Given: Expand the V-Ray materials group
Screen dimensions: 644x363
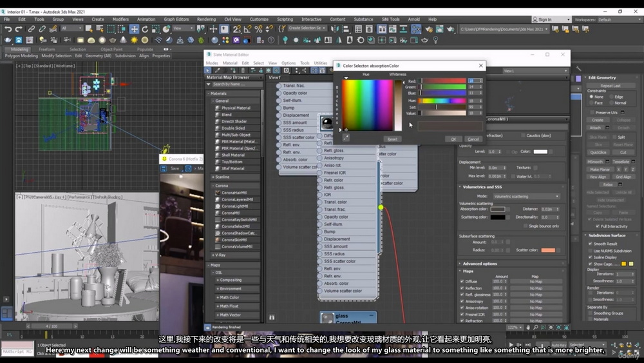Looking at the screenshot, I should point(219,255).
